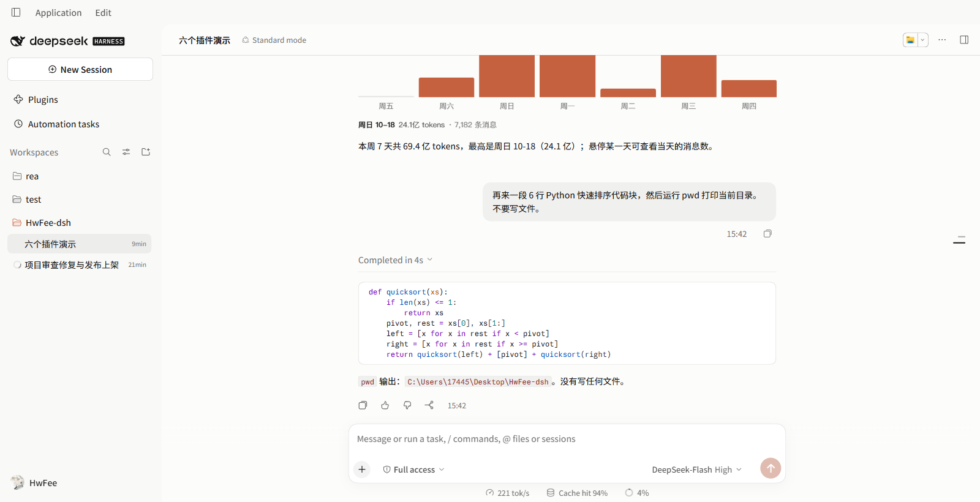
Task: Click the pwd inline code label
Action: (x=367, y=382)
